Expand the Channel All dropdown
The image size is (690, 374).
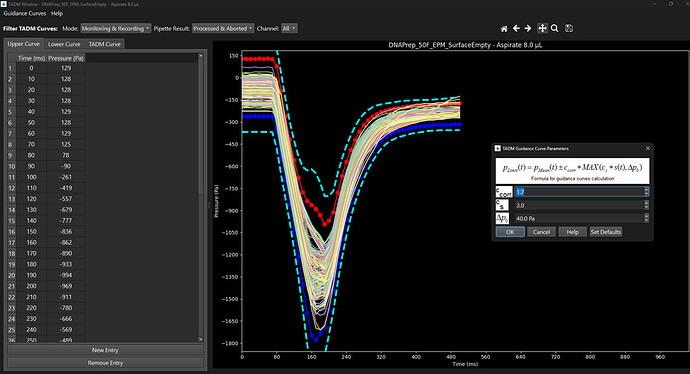[289, 28]
